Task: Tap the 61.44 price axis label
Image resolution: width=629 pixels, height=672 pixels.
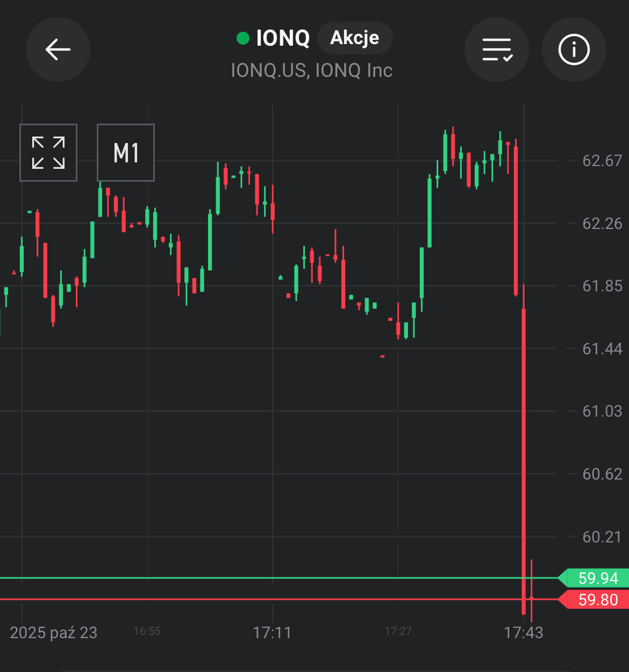Action: pyautogui.click(x=602, y=349)
